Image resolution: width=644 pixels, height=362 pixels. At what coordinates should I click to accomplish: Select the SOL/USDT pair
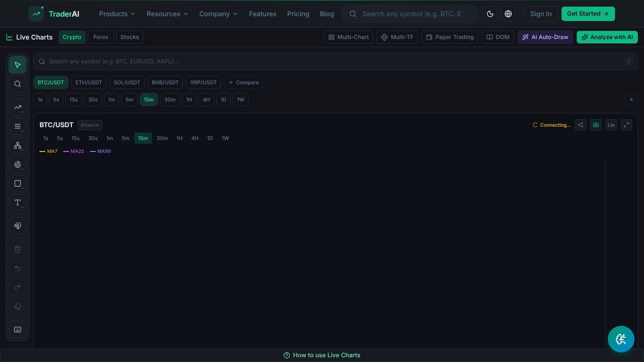(x=127, y=82)
